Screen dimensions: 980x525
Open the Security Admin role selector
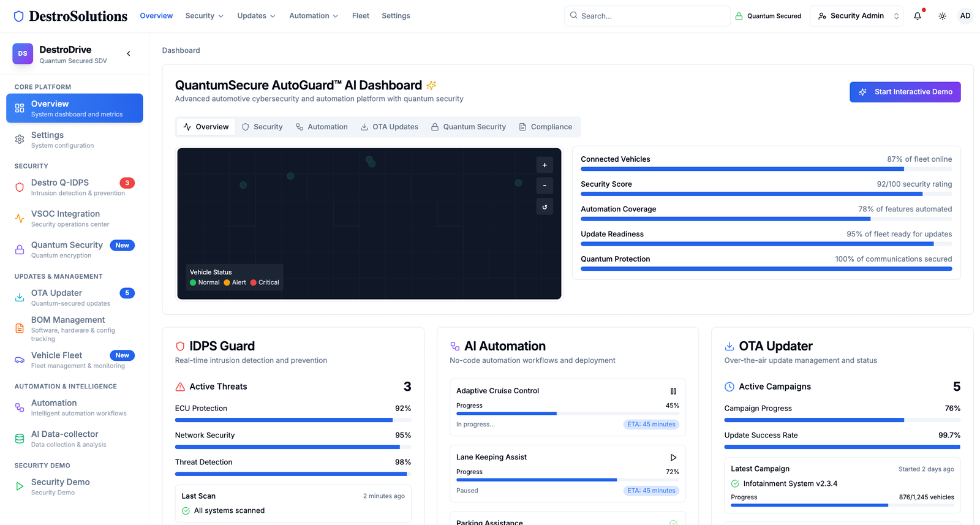coord(856,16)
